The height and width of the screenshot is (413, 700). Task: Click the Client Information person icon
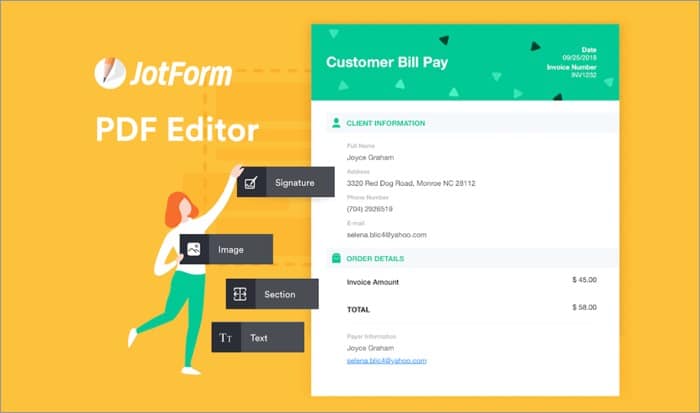[x=336, y=123]
